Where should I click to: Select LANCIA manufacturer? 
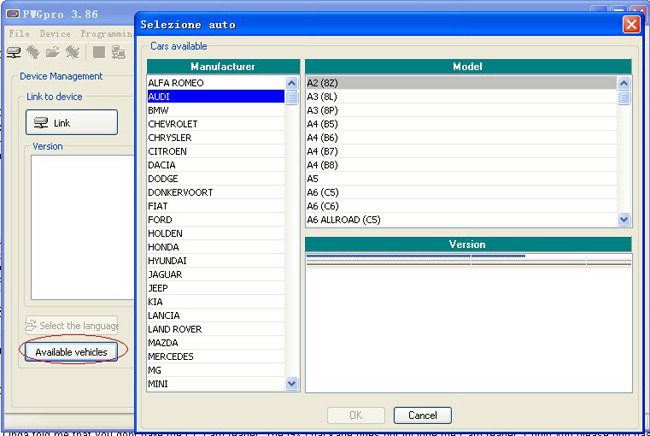[216, 315]
